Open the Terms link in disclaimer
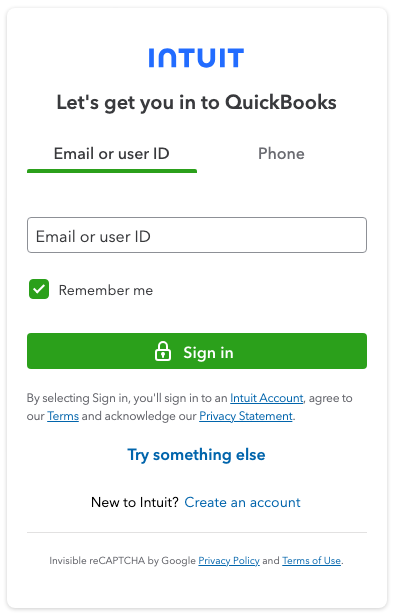 click(x=63, y=416)
